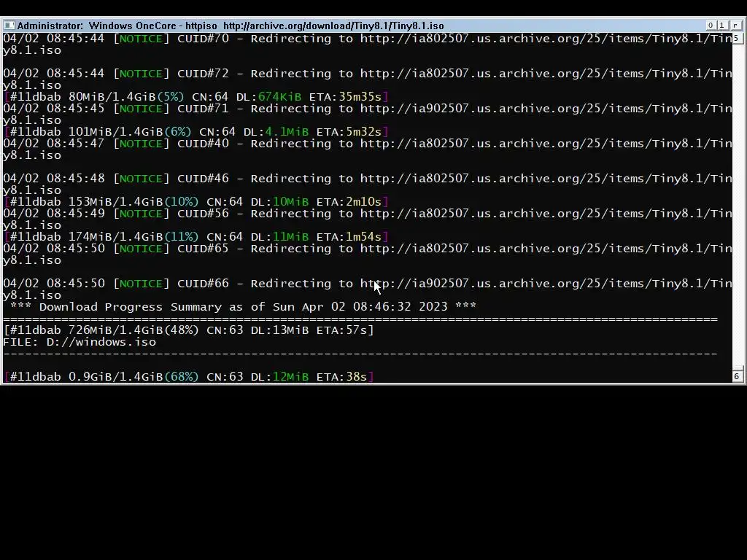The height and width of the screenshot is (560, 747).
Task: Click the '0.9GiB/1.4GiB(68%)' progress text
Action: pyautogui.click(x=133, y=377)
